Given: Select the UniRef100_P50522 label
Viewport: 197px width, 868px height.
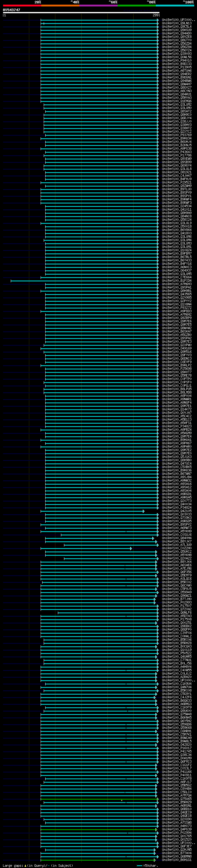Looking at the screenshot, I should (x=177, y=653).
